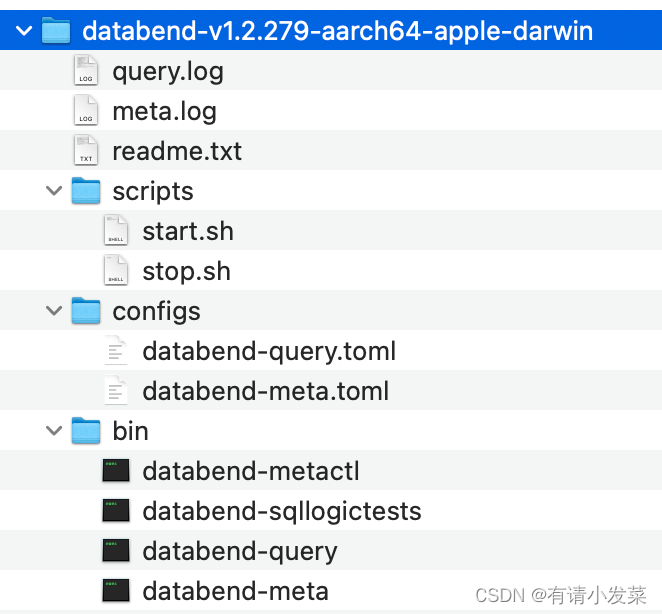Collapse the configs folder chevron

coord(55,311)
